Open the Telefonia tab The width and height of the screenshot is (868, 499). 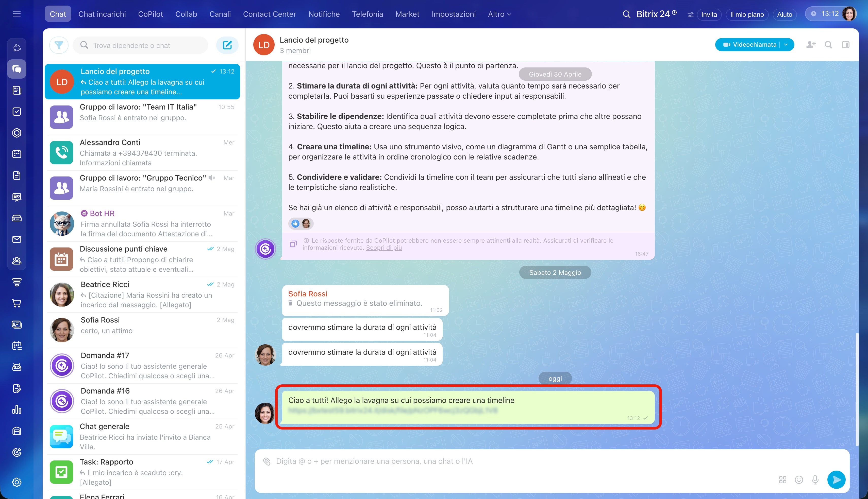click(368, 14)
